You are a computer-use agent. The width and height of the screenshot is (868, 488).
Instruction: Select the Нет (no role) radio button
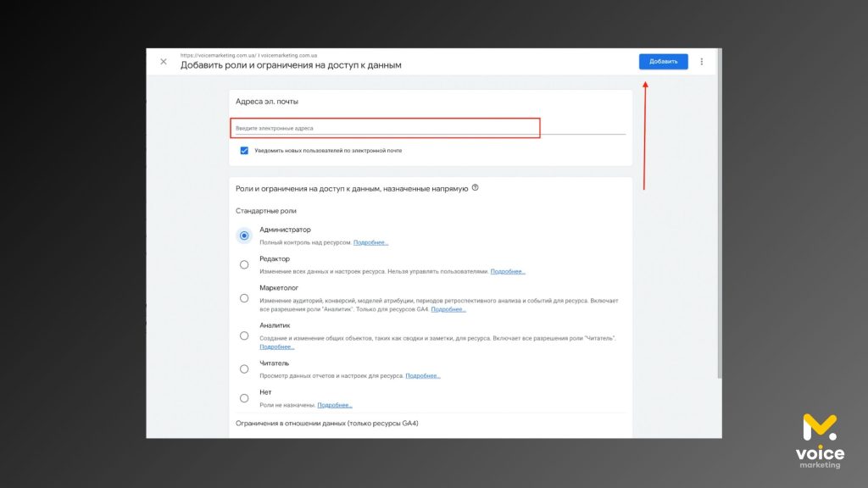pos(244,398)
